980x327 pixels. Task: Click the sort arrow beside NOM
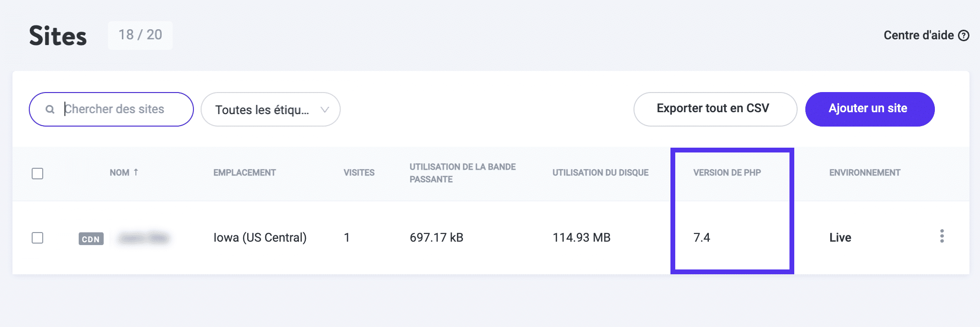click(137, 173)
